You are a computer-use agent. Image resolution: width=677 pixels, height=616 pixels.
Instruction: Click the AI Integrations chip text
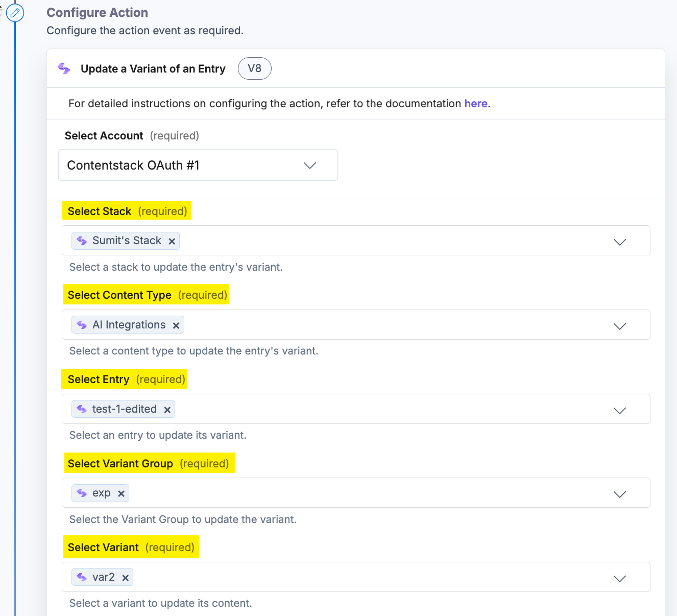click(x=129, y=325)
